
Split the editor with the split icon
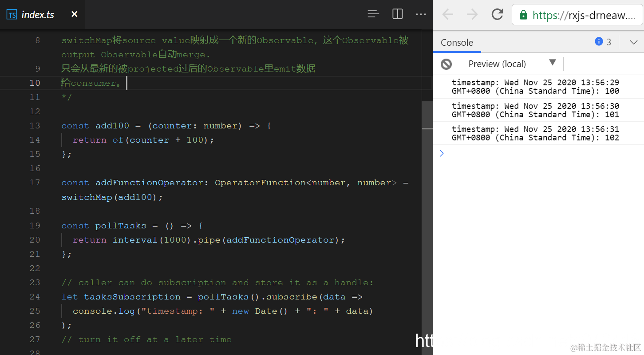[x=398, y=14]
